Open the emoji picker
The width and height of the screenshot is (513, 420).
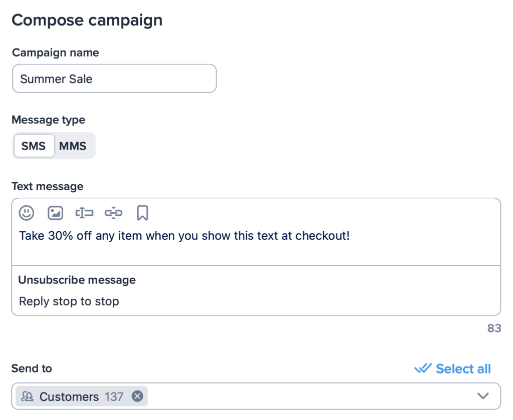pyautogui.click(x=27, y=213)
